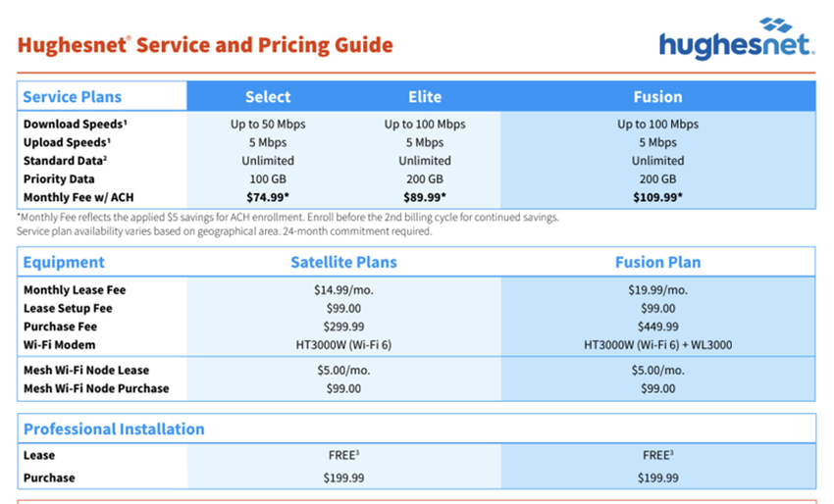The height and width of the screenshot is (504, 834).
Task: Select the Service Plans header cell
Action: [x=73, y=97]
